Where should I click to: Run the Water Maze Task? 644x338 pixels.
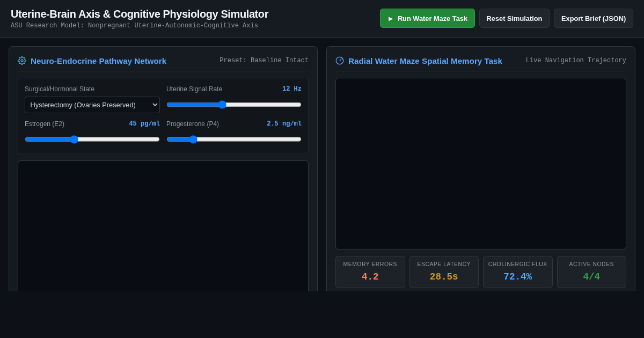[x=427, y=18]
